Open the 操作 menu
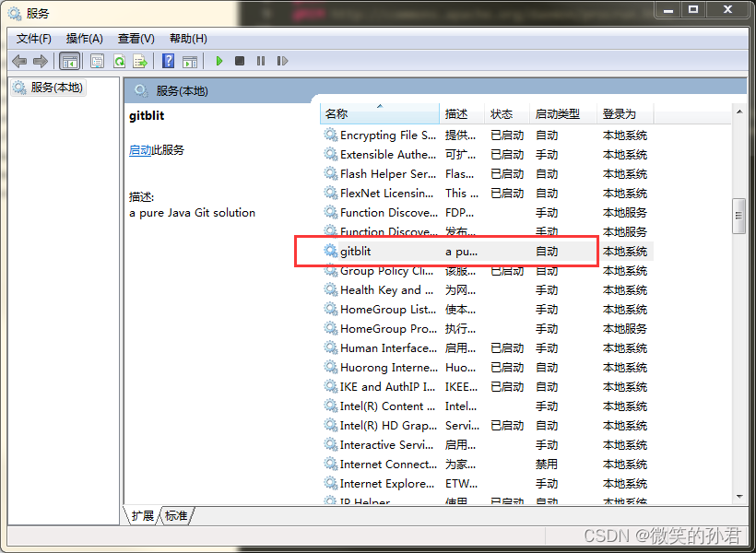This screenshot has width=756, height=553. tap(84, 38)
